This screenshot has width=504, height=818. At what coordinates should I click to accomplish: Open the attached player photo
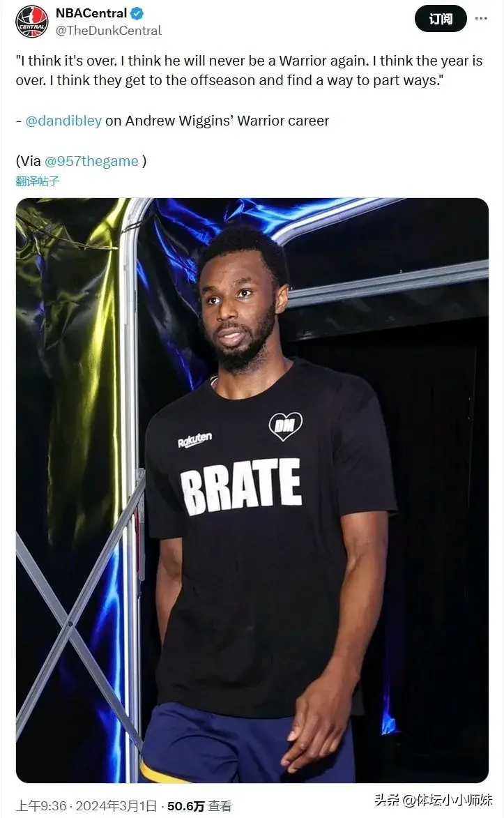252,490
